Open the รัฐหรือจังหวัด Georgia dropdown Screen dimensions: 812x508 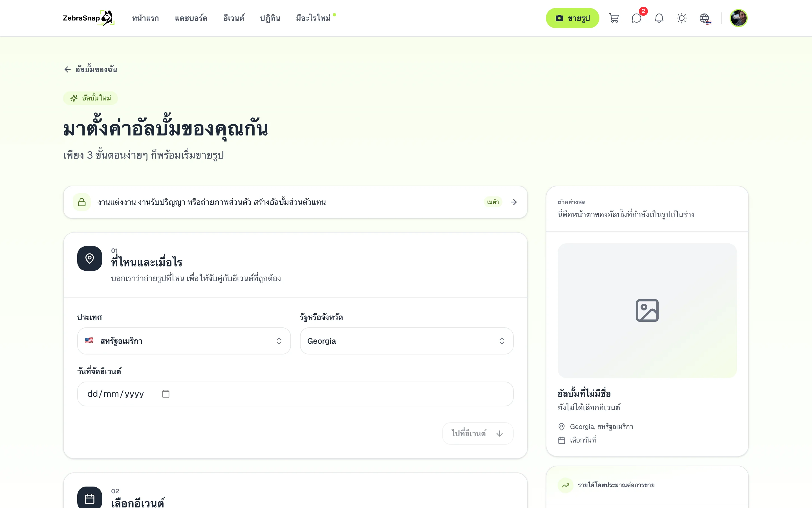[406, 341]
